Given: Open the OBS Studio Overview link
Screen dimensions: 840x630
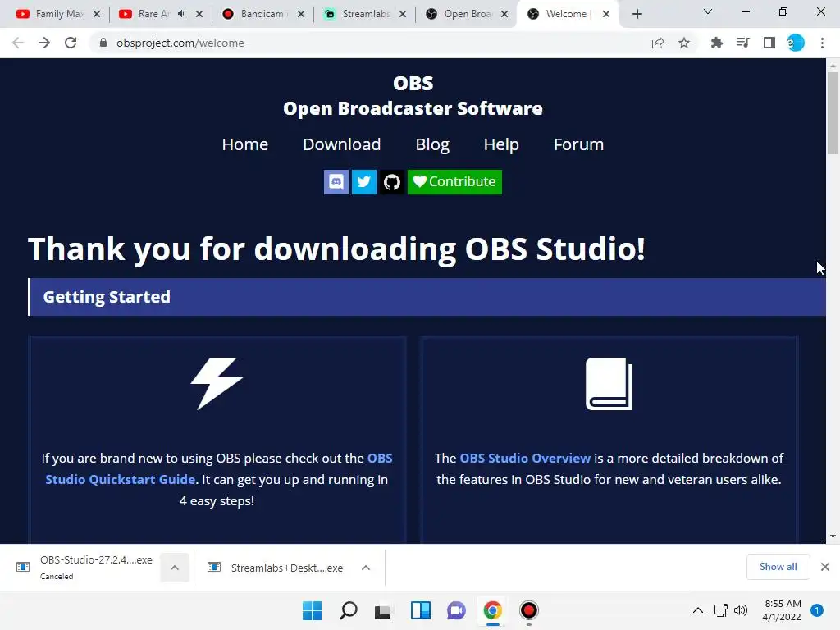Looking at the screenshot, I should [x=525, y=458].
